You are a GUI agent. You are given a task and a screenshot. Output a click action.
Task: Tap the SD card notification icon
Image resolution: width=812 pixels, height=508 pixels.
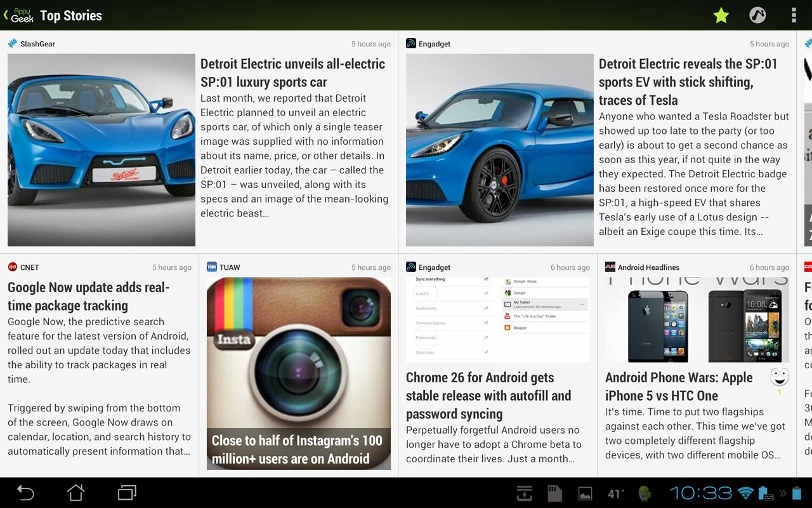tap(555, 493)
